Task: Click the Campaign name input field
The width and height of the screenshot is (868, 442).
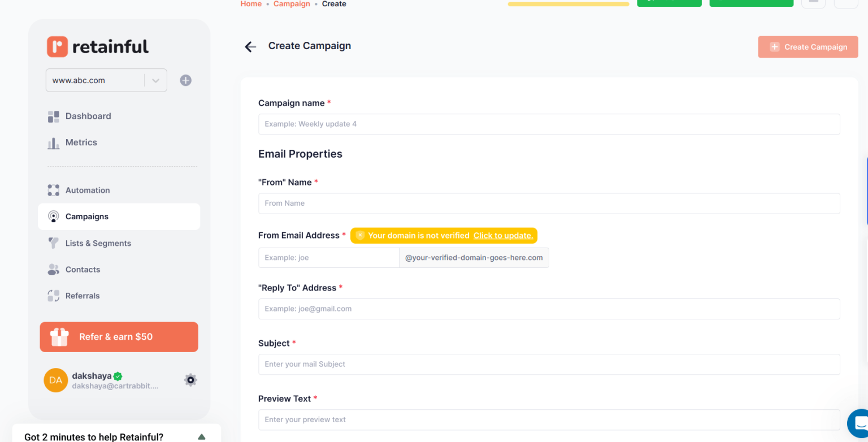Action: coord(548,124)
